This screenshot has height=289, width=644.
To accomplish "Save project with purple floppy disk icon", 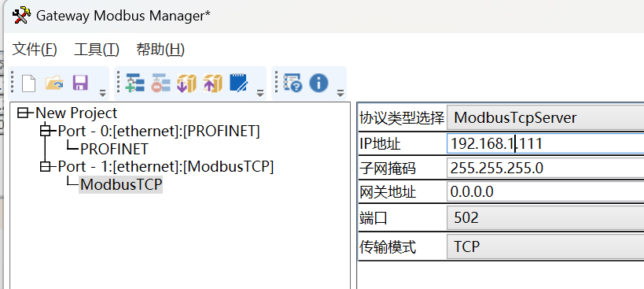I will pyautogui.click(x=80, y=83).
